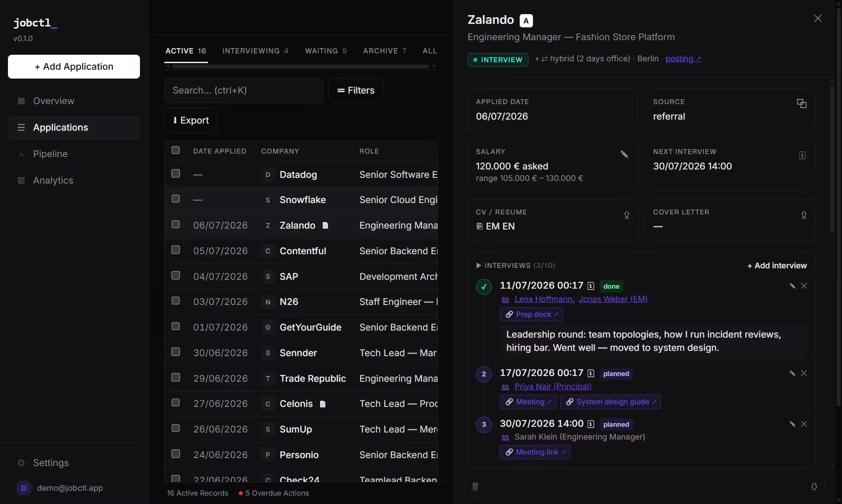Click the calendar icon beside 11/07/2026 interview
Image resolution: width=842 pixels, height=504 pixels.
[591, 286]
